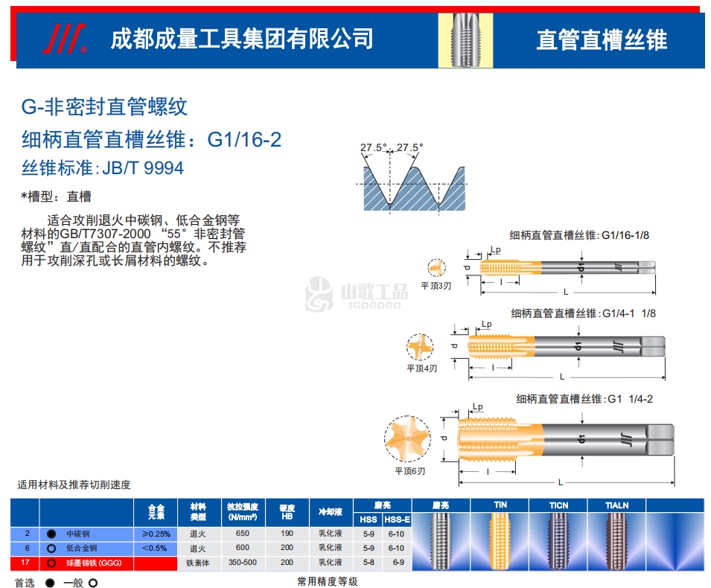
Task: Click the description paragraph starting 适合攻削退火中碳钢
Action: pyautogui.click(x=134, y=240)
